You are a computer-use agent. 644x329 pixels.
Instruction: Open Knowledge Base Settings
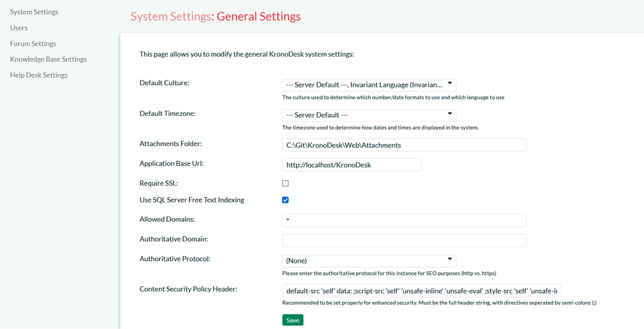(x=48, y=59)
